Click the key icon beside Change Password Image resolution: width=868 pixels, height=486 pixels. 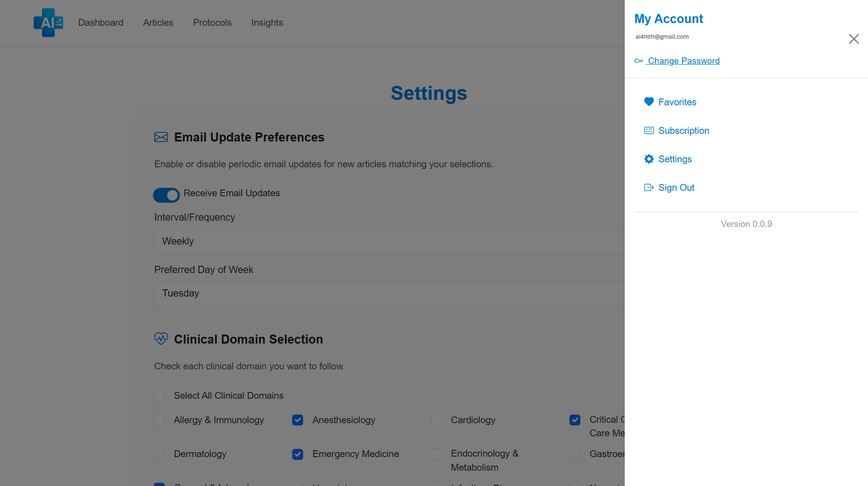pos(638,61)
